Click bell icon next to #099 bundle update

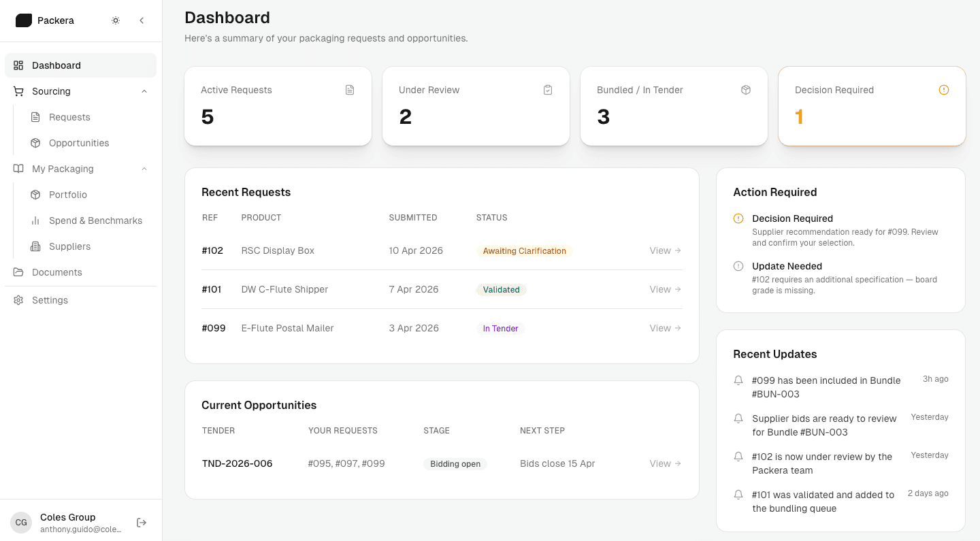click(x=738, y=380)
